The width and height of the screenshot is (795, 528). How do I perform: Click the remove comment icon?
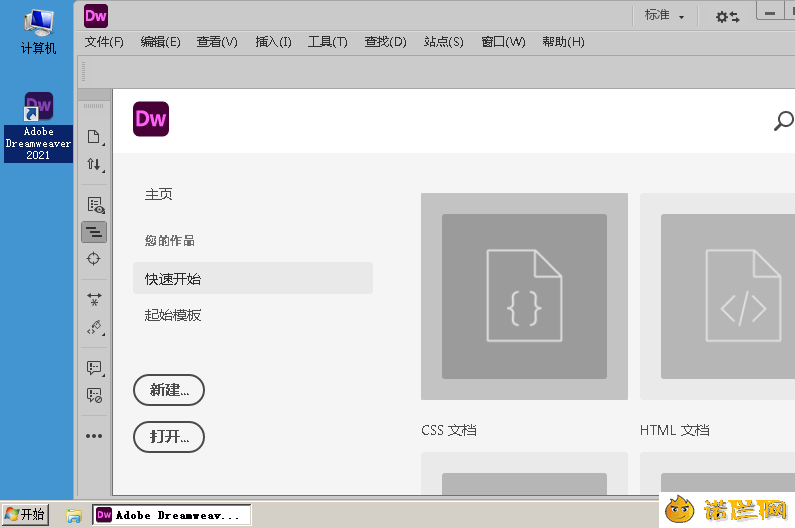(94, 395)
